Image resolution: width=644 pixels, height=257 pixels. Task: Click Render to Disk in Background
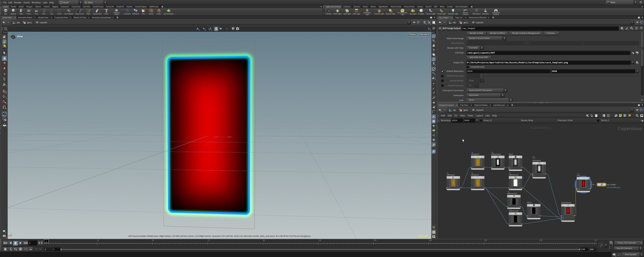pyautogui.click(x=525, y=33)
